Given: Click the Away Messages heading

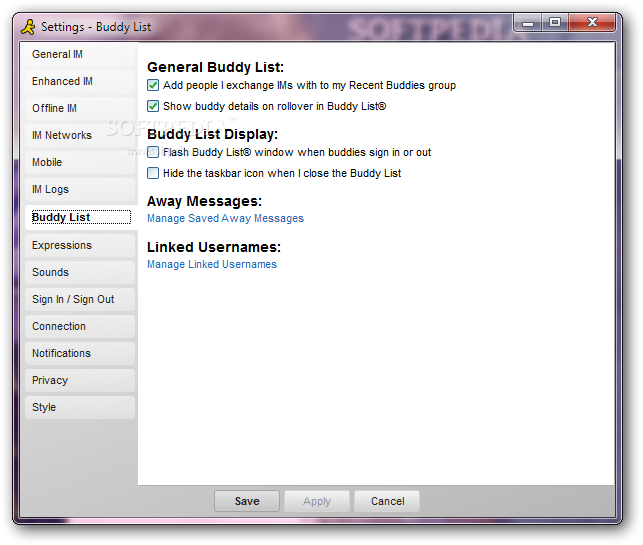Looking at the screenshot, I should pyautogui.click(x=204, y=201).
